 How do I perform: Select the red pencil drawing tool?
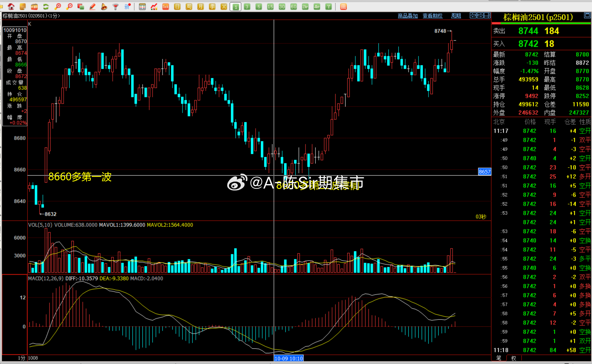pos(93,7)
